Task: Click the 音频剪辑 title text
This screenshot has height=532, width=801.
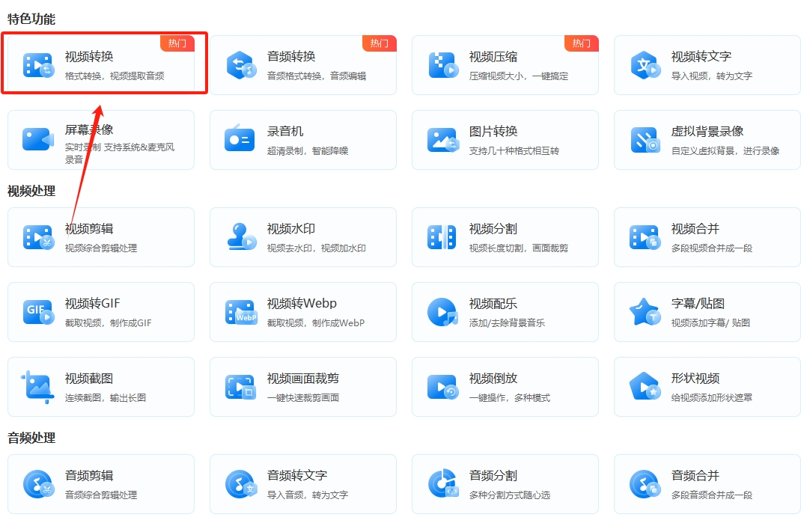Action: point(89,475)
